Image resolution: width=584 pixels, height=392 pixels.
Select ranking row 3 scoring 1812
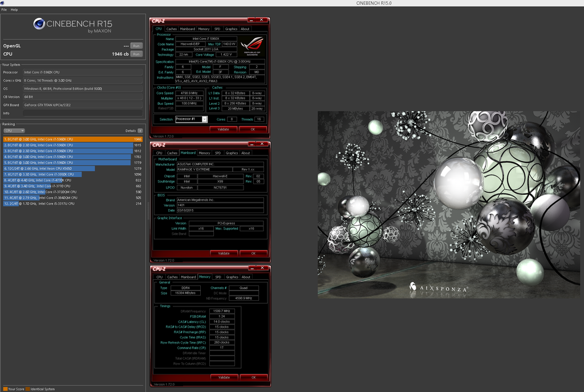[72, 151]
